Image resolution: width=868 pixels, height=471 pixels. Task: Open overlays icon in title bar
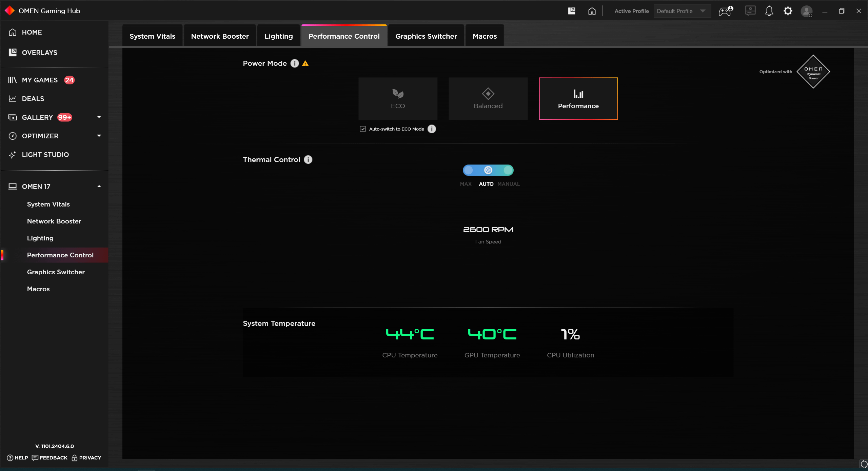572,11
